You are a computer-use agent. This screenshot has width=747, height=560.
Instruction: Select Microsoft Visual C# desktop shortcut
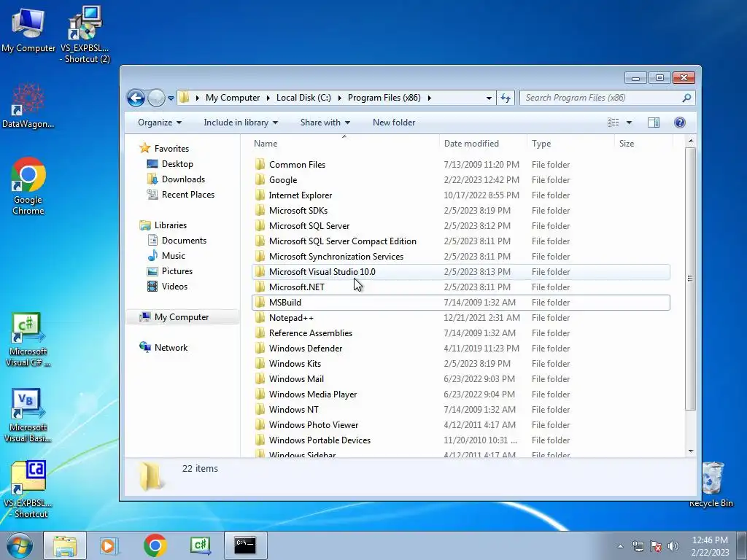pos(28,340)
